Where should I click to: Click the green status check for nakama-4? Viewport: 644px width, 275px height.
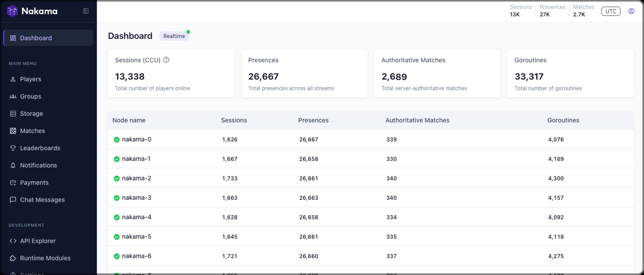[117, 217]
